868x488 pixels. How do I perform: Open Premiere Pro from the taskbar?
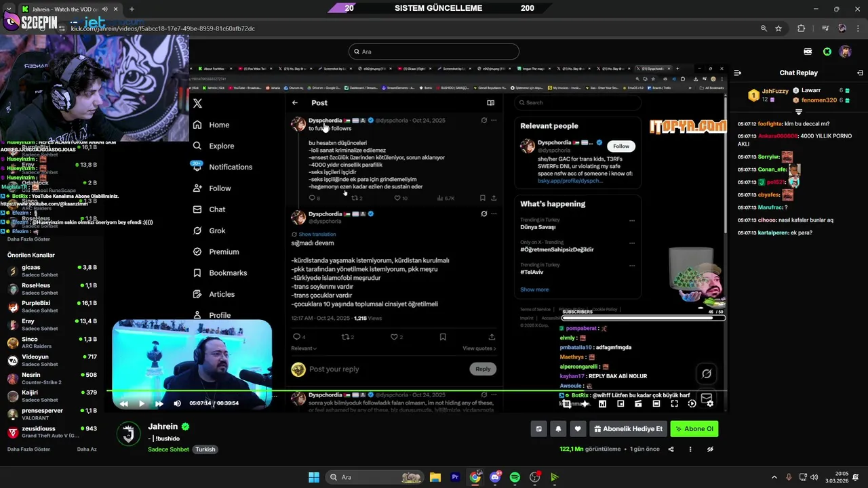(455, 477)
